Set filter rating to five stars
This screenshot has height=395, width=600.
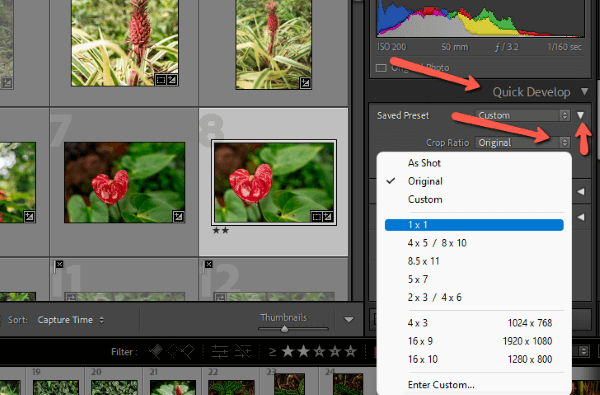click(351, 351)
